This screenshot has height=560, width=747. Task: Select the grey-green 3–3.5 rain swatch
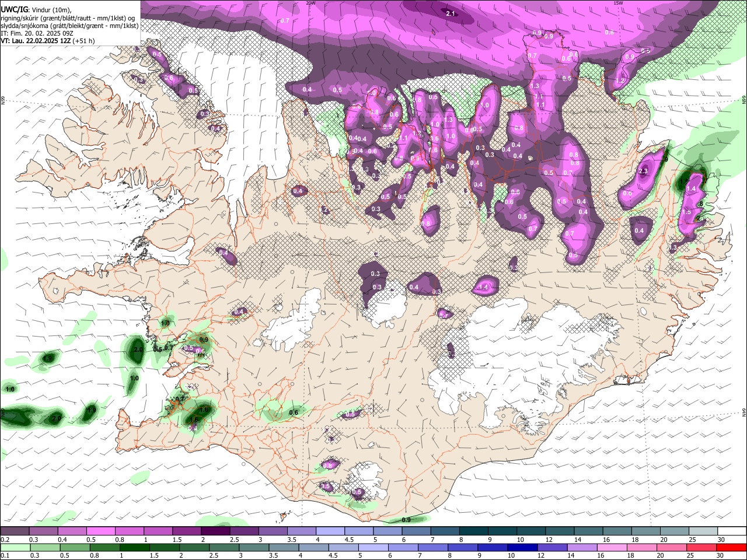[253, 547]
